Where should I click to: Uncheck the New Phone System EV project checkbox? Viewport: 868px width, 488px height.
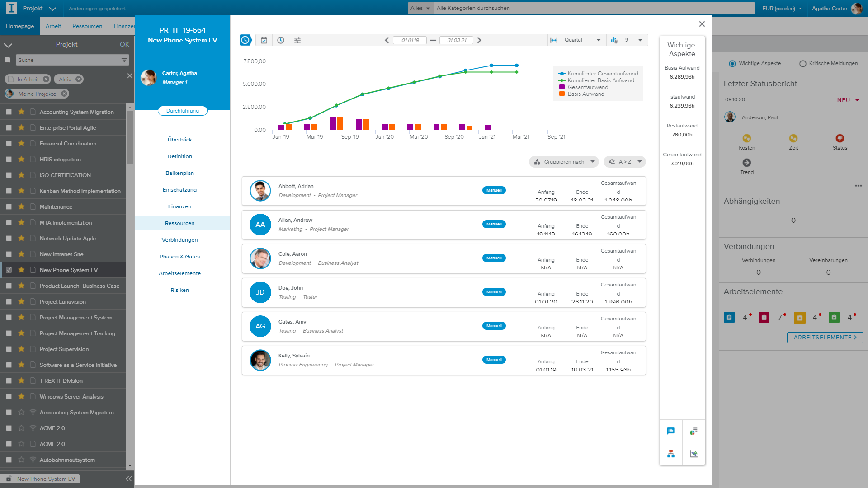[8, 270]
